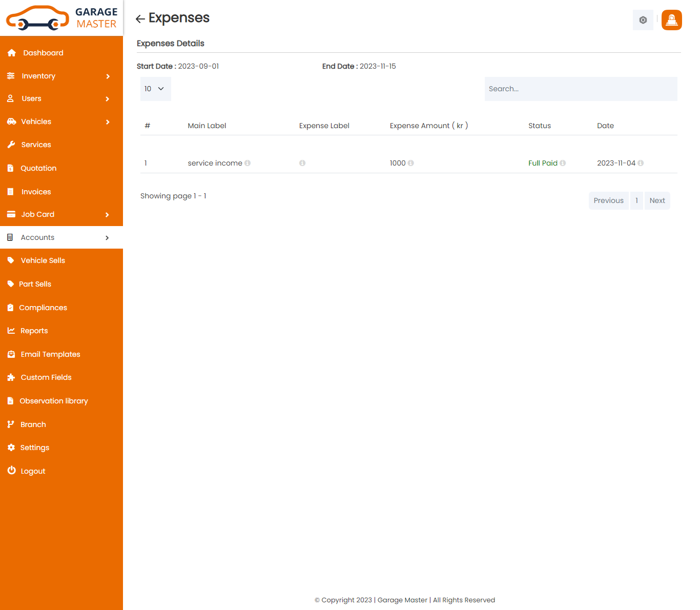Click the gear settings icon in the header
Image resolution: width=700 pixels, height=610 pixels.
643,20
